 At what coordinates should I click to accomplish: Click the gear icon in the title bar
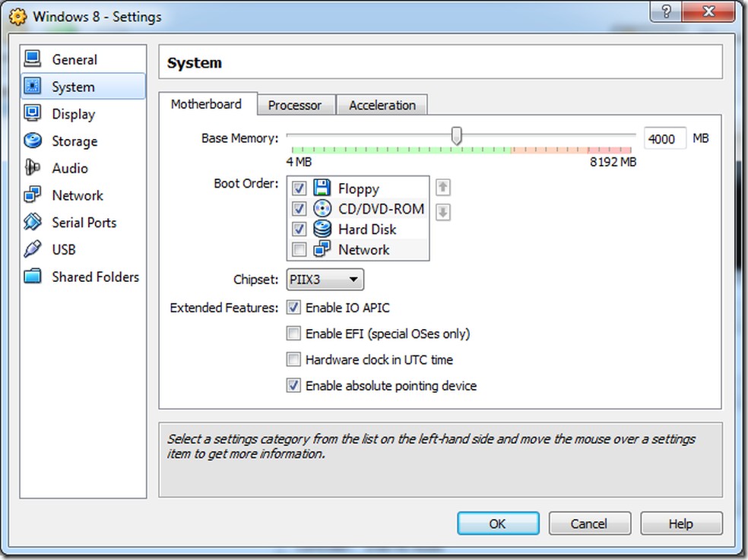(x=18, y=17)
